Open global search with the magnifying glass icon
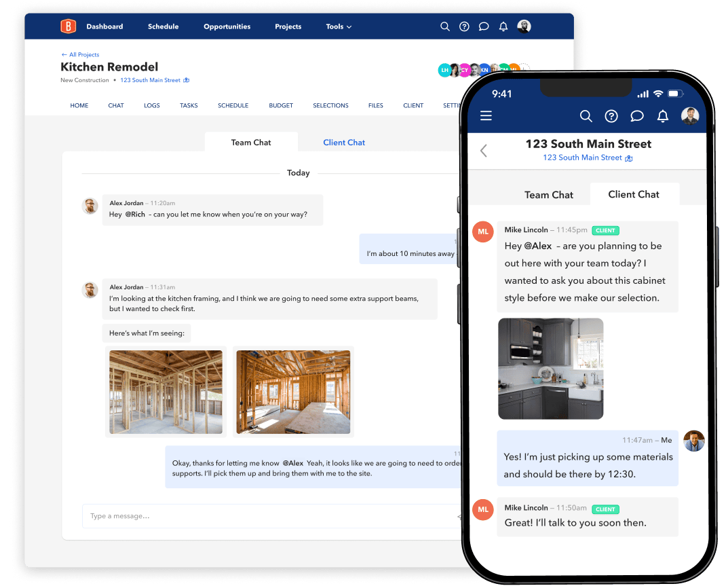 coord(445,26)
